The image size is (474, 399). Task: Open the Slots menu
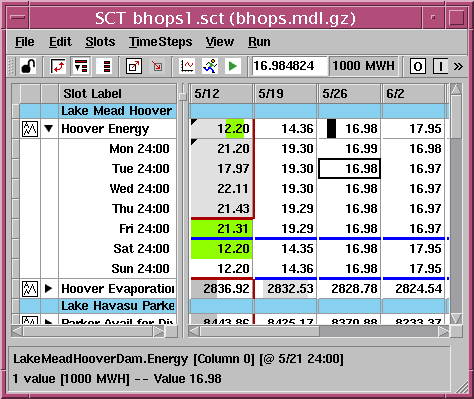(x=100, y=42)
